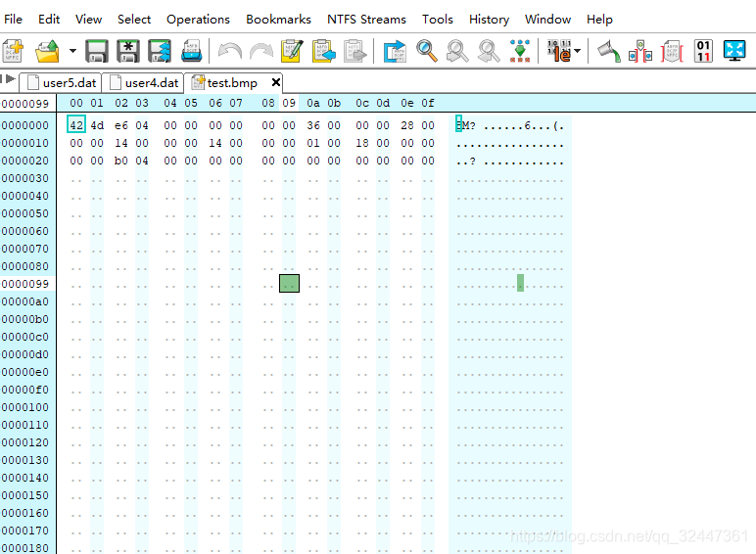This screenshot has height=554, width=756.
Task: Open the Operations menu
Action: [198, 20]
